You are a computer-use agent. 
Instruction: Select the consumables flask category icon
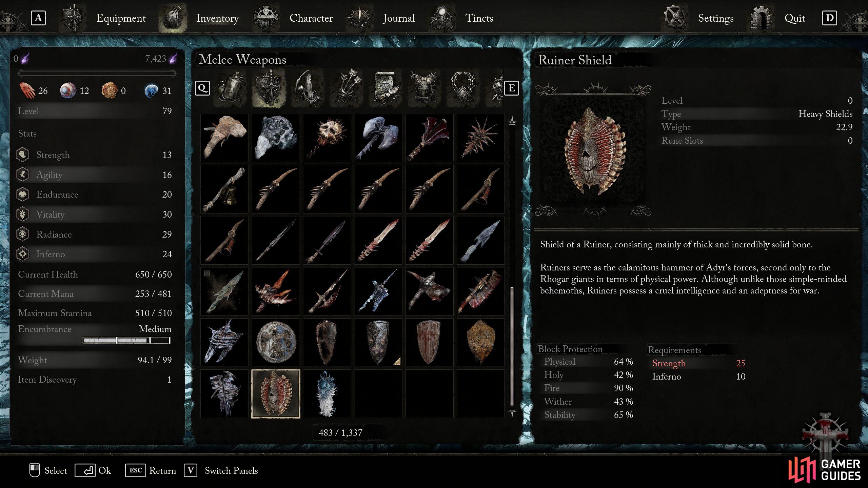point(231,88)
